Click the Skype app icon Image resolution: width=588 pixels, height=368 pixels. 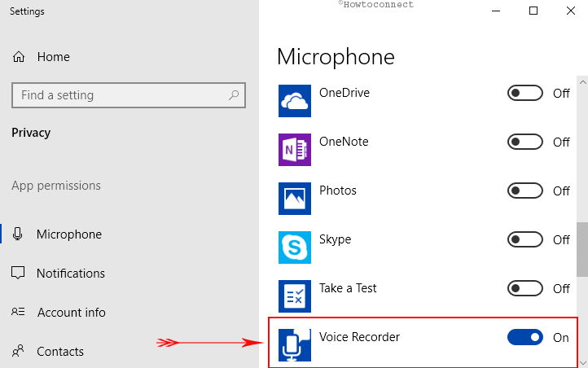coord(294,248)
